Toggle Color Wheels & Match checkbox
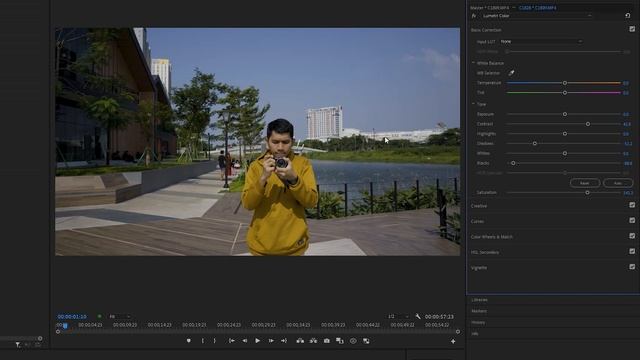Viewport: 640px width, 360px height. [632, 236]
